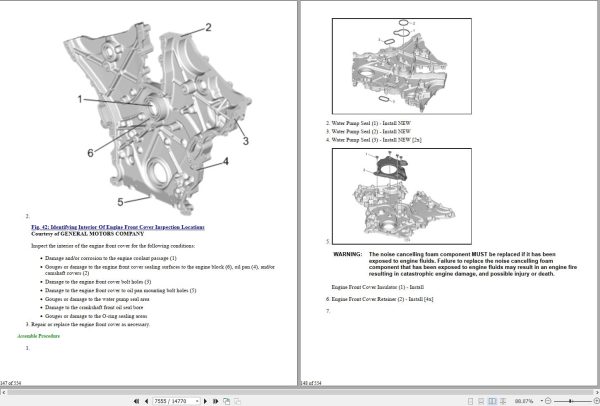Click the zoom out minus button
Image resolution: width=600 pixels, height=406 pixels.
pos(548,401)
